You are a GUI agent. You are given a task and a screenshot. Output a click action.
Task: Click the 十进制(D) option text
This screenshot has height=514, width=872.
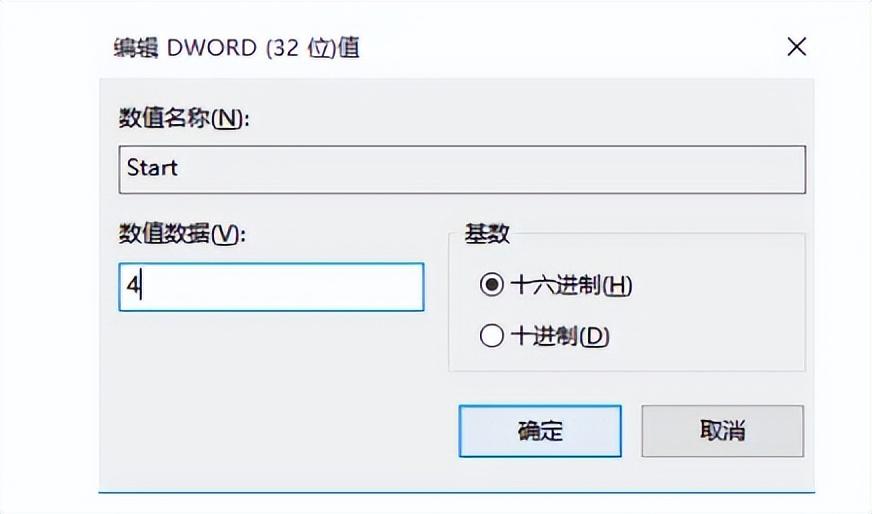coord(560,336)
